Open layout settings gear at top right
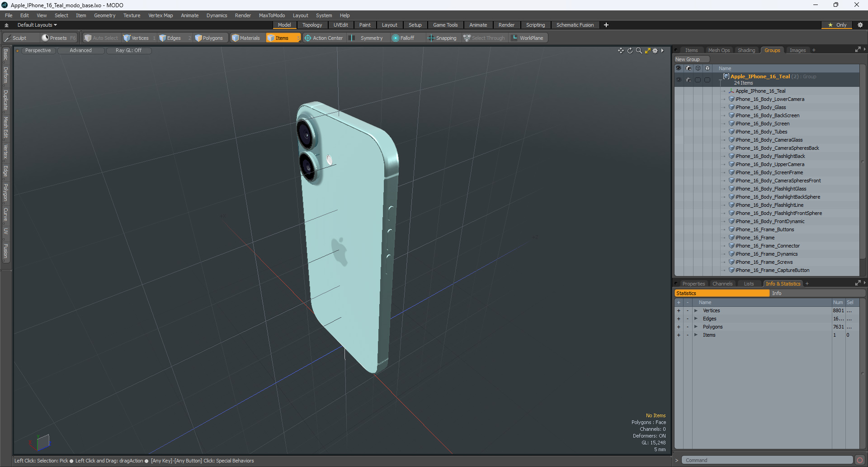868x467 pixels. pyautogui.click(x=860, y=25)
